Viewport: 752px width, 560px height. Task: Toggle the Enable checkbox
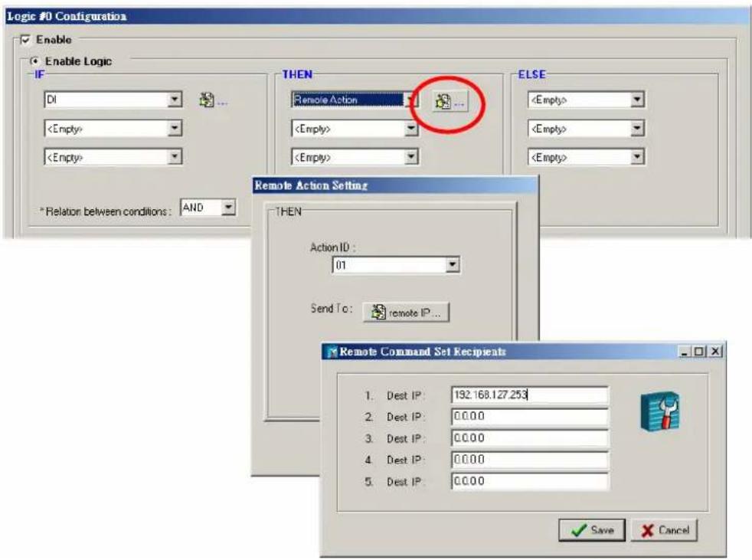[x=25, y=40]
